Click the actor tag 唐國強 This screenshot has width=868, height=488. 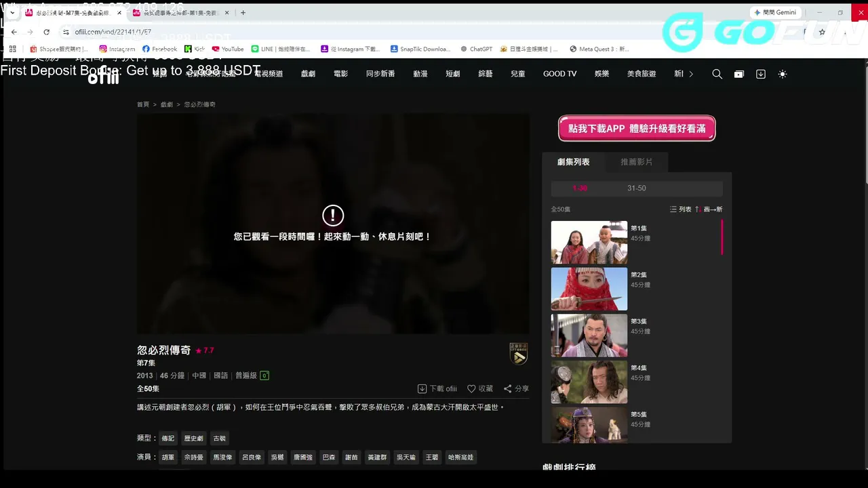303,457
